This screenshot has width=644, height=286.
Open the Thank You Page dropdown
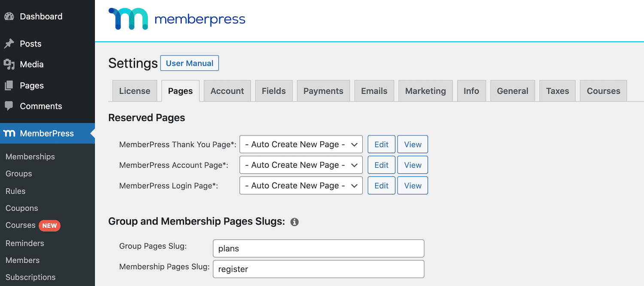[x=301, y=144]
